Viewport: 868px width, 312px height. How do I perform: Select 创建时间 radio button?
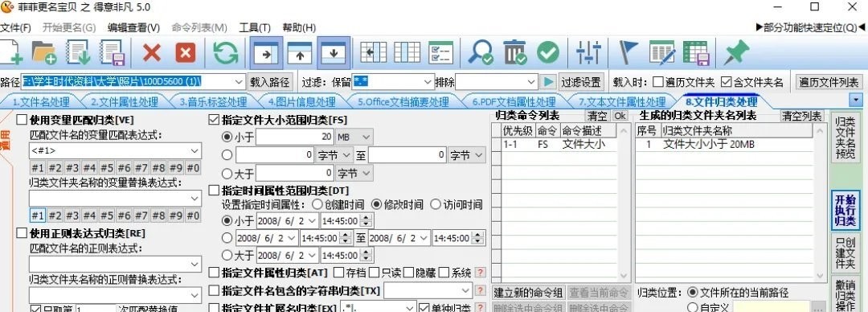click(x=317, y=204)
